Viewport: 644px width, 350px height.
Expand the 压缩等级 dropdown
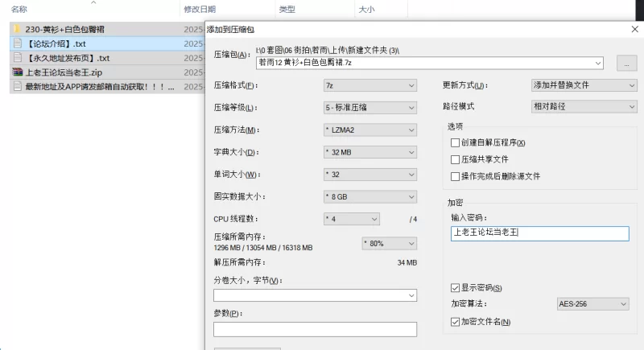369,108
